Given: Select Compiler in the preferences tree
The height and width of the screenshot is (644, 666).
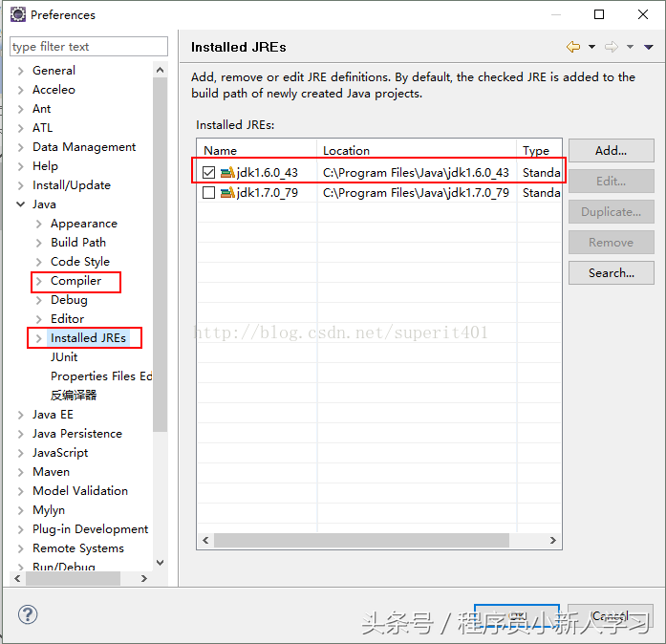Looking at the screenshot, I should tap(75, 281).
